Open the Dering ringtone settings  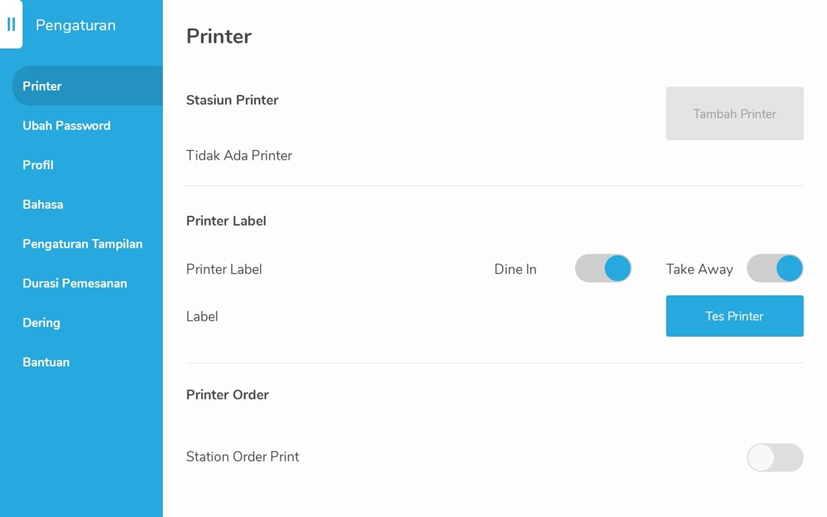[x=41, y=323]
